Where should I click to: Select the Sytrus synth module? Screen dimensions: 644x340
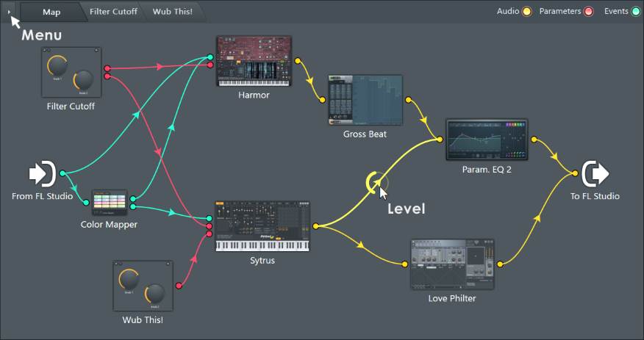tap(262, 225)
